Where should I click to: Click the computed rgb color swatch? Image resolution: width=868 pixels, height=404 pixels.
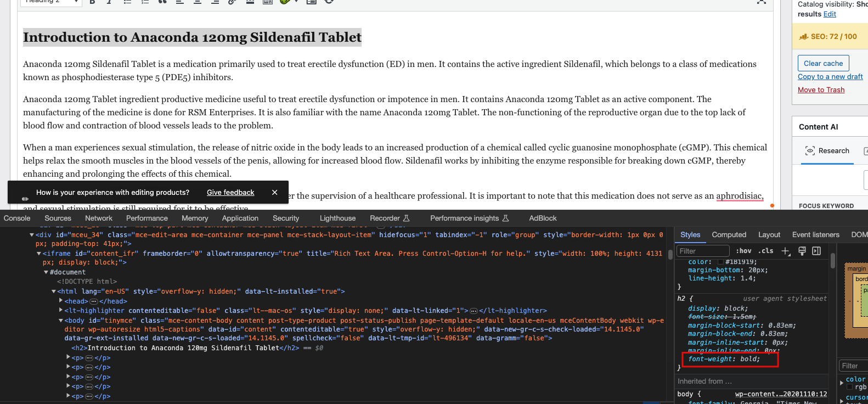pyautogui.click(x=849, y=387)
